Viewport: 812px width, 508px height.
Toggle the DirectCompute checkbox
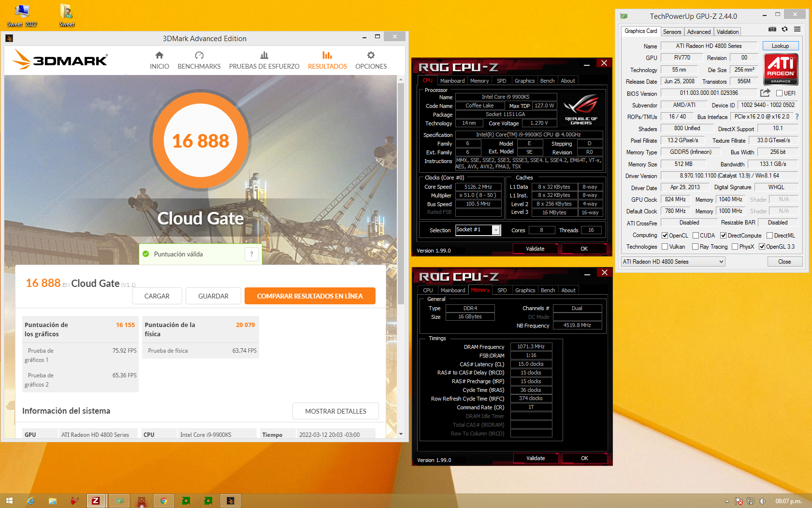point(723,236)
